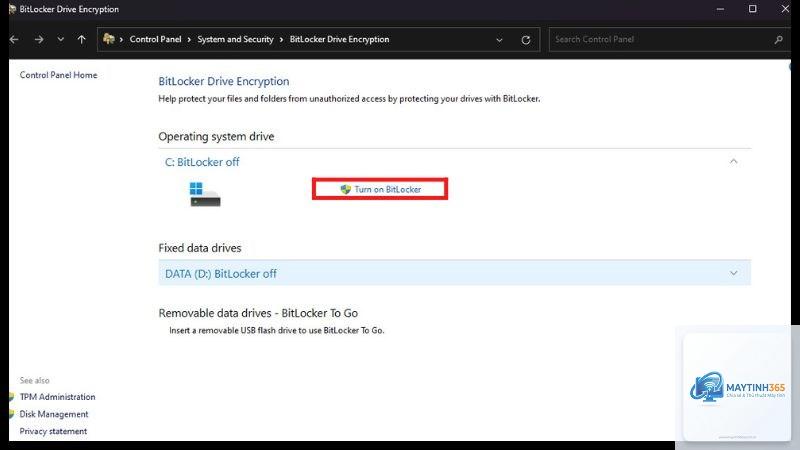Open System and Security breadcrumb
800x450 pixels.
pos(235,39)
